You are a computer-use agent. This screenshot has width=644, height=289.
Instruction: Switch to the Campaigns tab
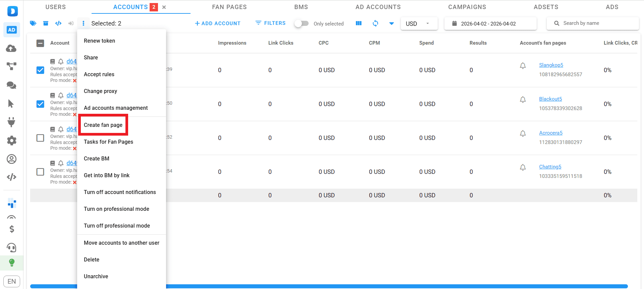(467, 7)
